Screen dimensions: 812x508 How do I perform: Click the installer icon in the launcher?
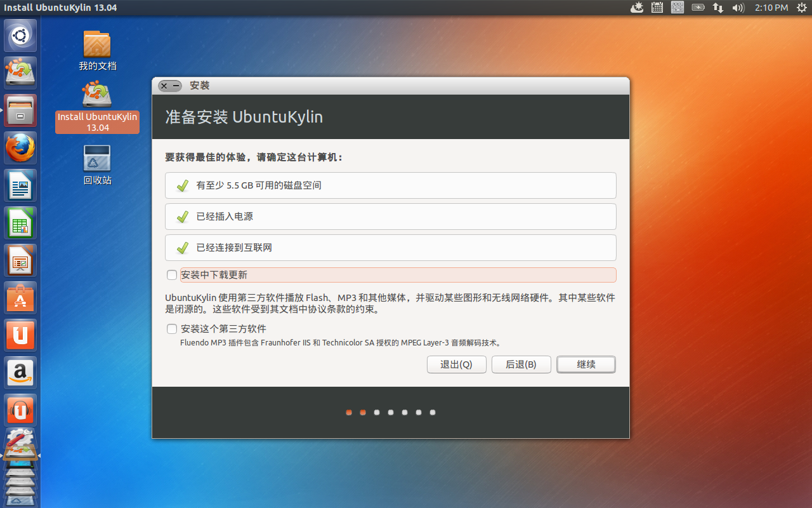(20, 73)
